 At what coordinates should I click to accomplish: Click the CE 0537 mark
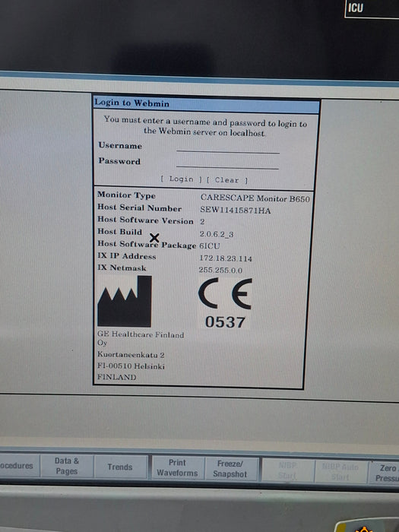tap(225, 303)
